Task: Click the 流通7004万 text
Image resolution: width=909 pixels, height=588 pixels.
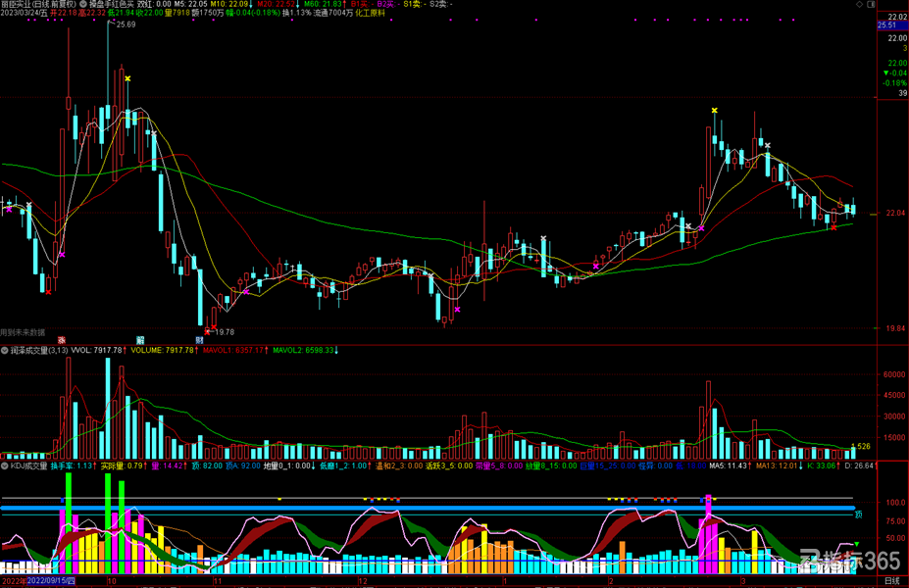Action: tap(333, 12)
